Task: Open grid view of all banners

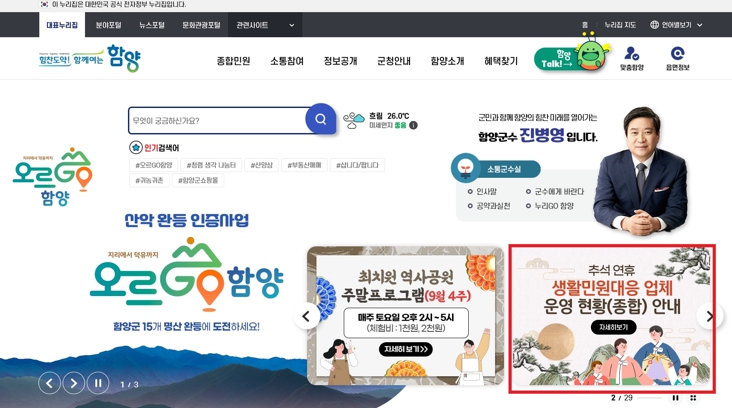Action: click(693, 398)
